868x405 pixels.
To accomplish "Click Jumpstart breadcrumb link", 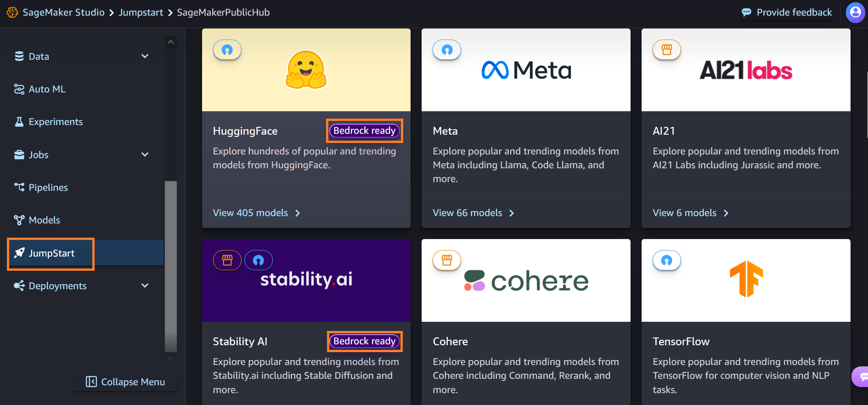I will (141, 12).
